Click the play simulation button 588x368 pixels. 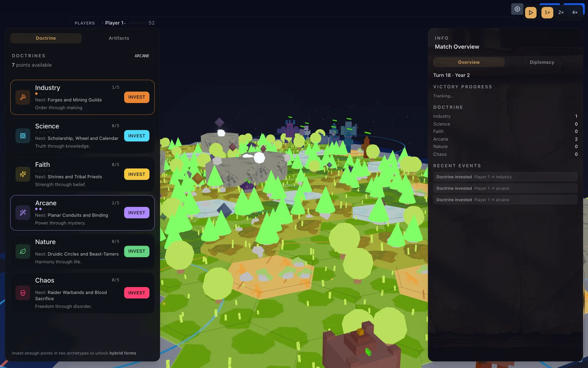point(531,13)
